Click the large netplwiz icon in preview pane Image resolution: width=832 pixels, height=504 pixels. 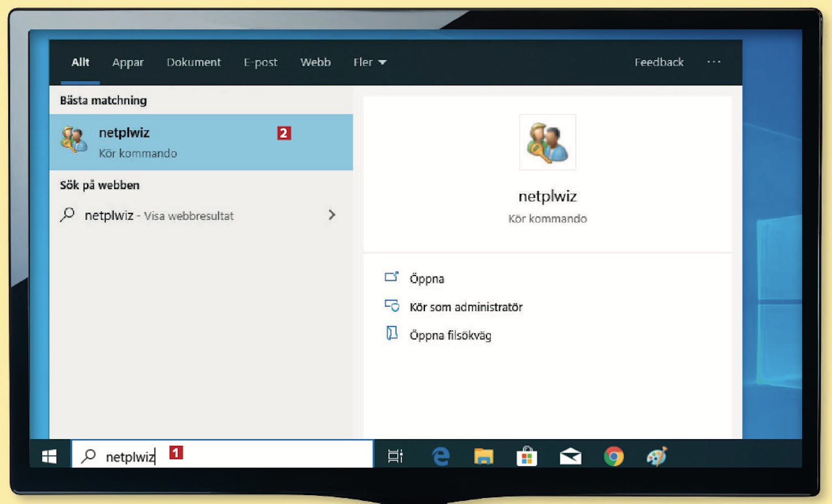(547, 142)
